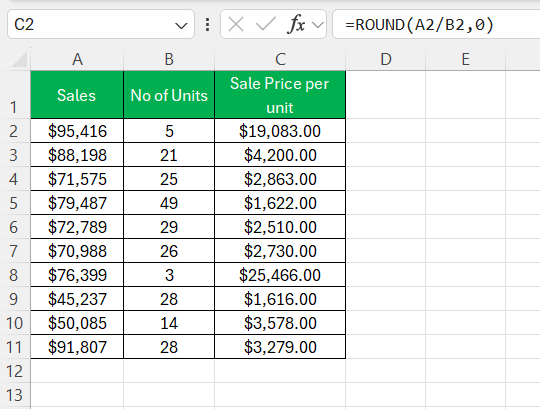Confirm the entry with the checkmark icon

coord(266,25)
